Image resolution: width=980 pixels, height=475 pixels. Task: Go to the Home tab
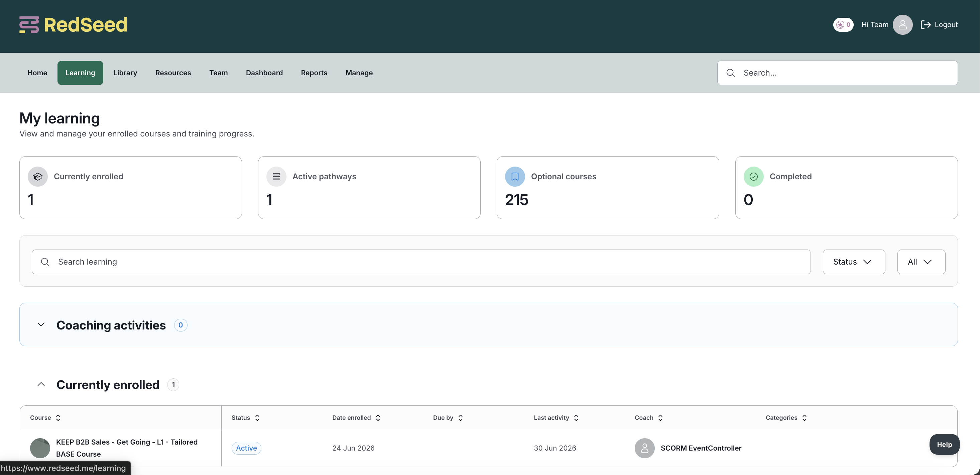click(x=37, y=73)
